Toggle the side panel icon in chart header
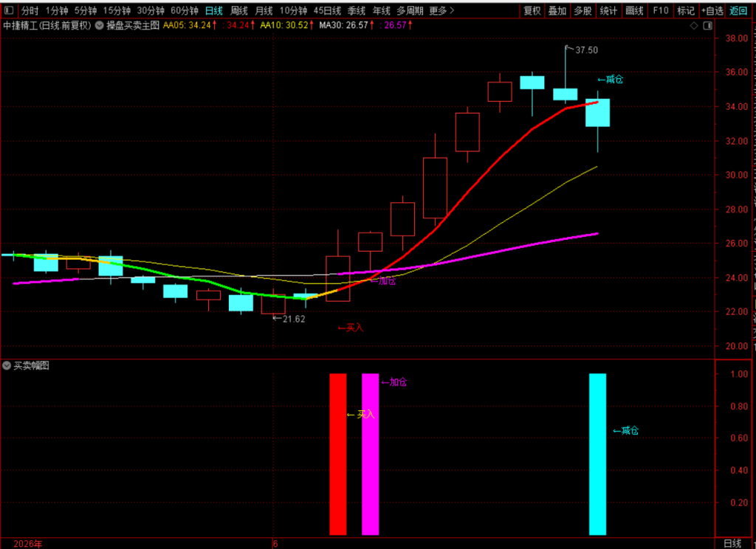Viewport: 756px width, 549px height. point(707,26)
